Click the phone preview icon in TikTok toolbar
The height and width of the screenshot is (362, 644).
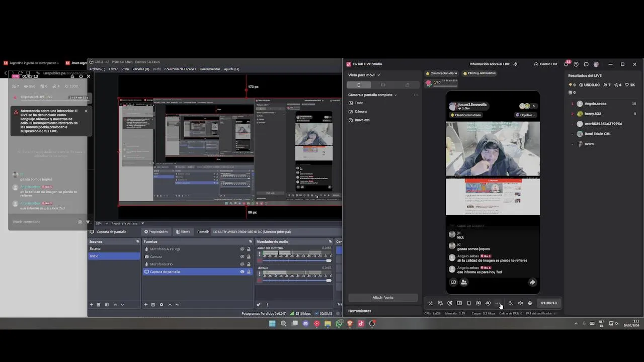point(469,303)
